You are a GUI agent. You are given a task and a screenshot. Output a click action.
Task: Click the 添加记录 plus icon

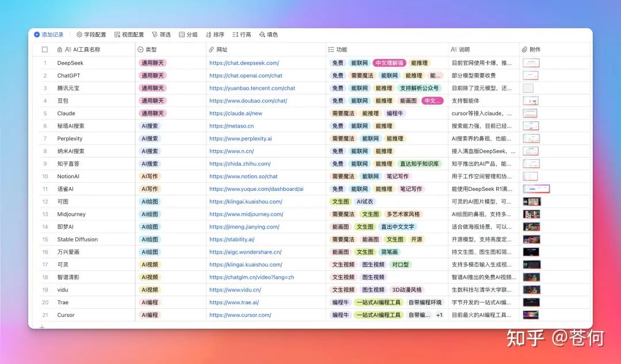[x=37, y=35]
